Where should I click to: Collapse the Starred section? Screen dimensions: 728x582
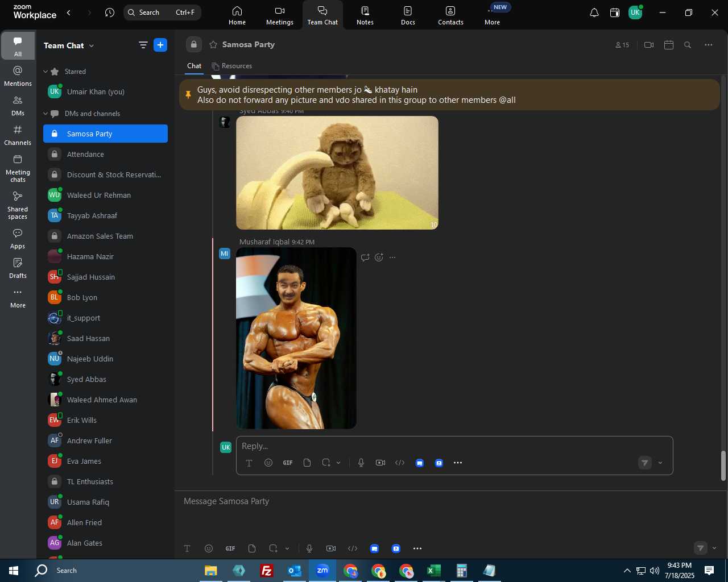[45, 72]
